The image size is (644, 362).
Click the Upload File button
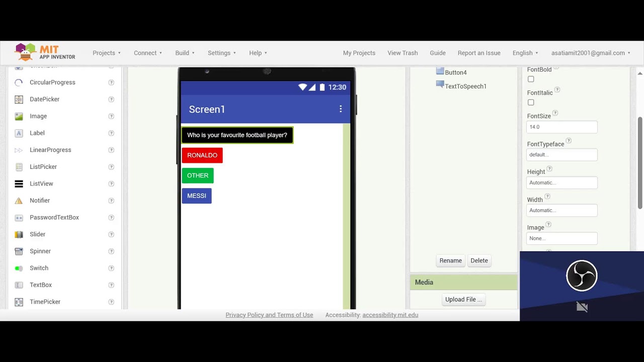coord(463,299)
